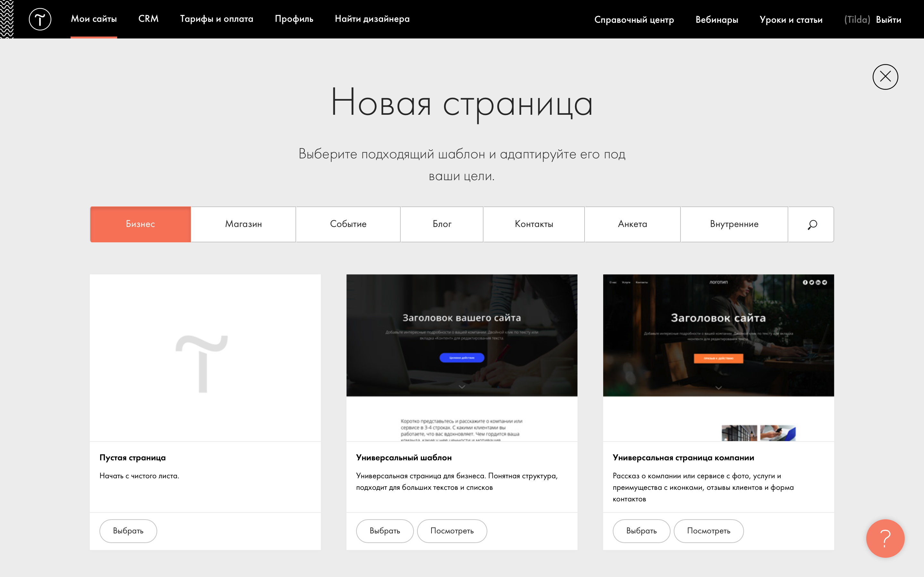Select the Контакты category
924x577 pixels.
[x=534, y=224]
